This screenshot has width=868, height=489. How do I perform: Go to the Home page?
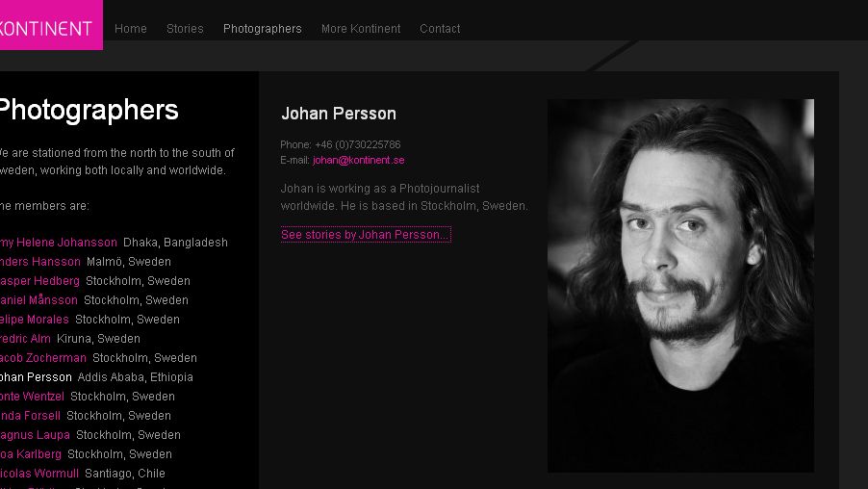click(x=131, y=29)
